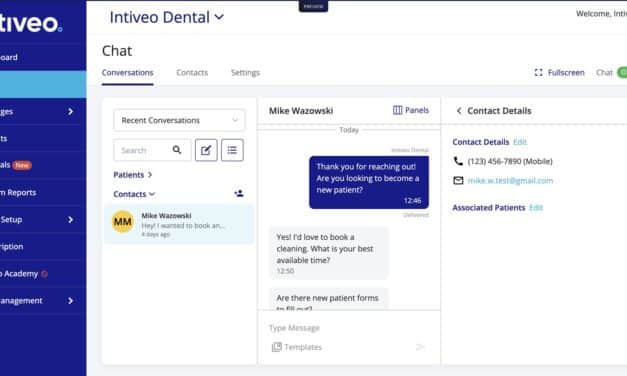This screenshot has height=376, width=627.
Task: Open the Academy sidebar item
Action: 43,274
